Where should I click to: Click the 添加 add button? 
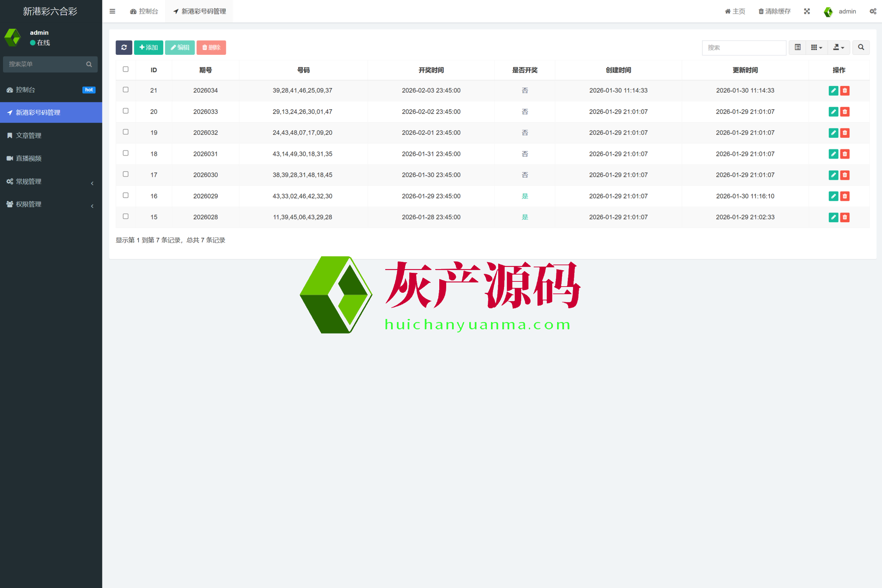pyautogui.click(x=148, y=48)
